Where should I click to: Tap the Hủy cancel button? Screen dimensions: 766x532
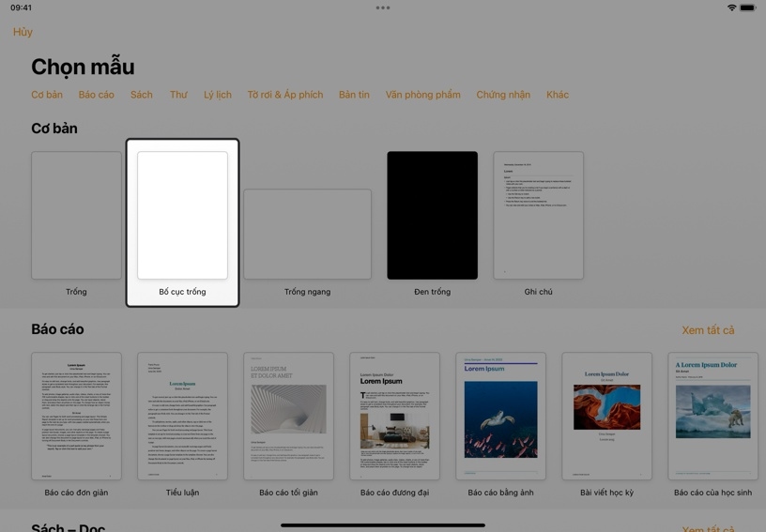tap(23, 32)
